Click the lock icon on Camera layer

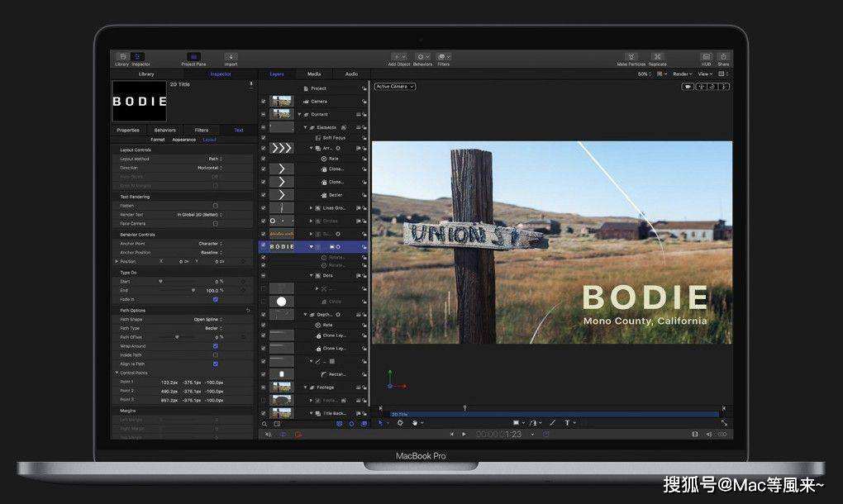tap(364, 102)
